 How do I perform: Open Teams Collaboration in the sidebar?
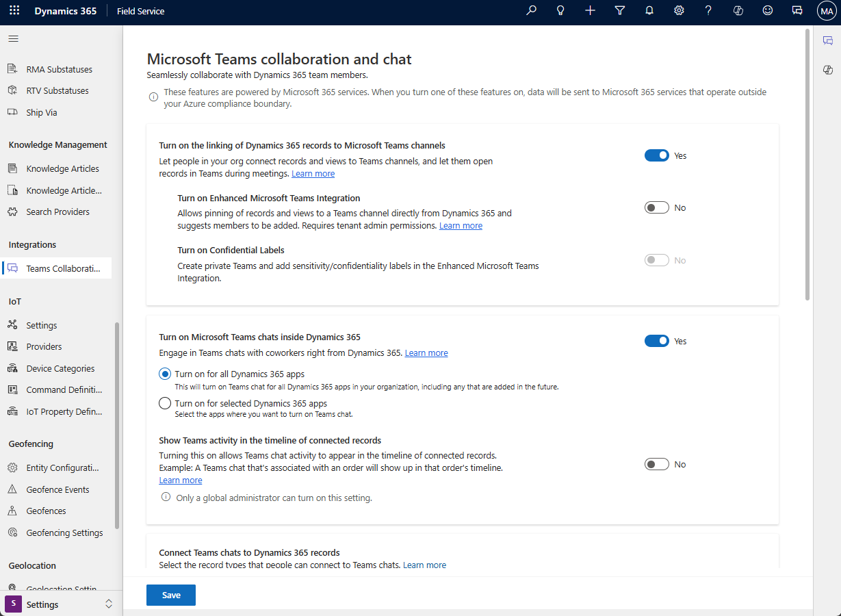[x=56, y=268]
